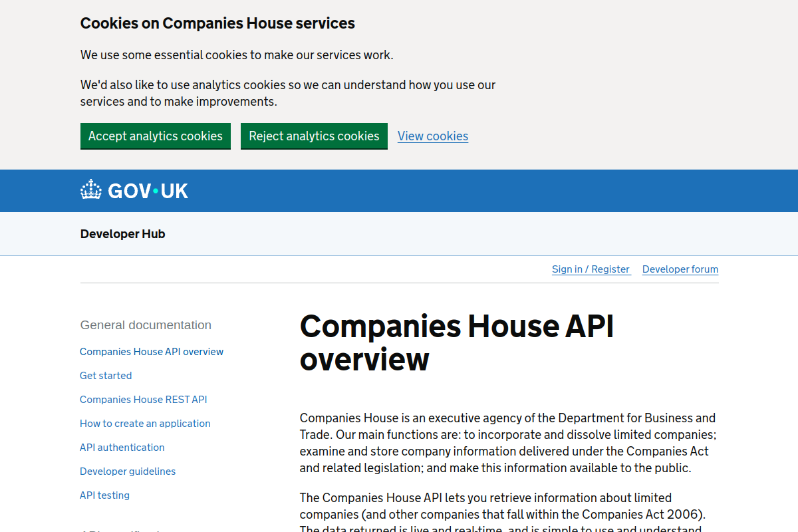Click text We use some essential cookies
798x532 pixels.
pos(237,55)
